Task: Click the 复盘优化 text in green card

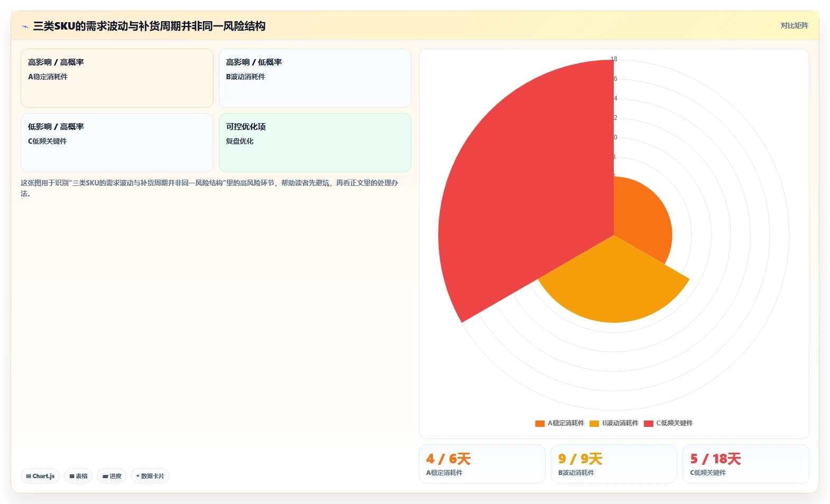Action: pyautogui.click(x=239, y=141)
